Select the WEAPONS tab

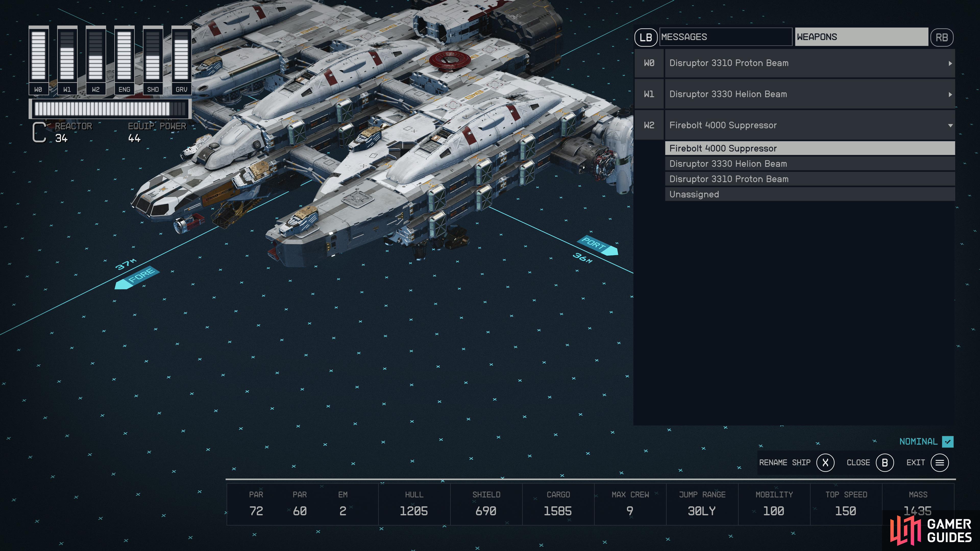pyautogui.click(x=861, y=37)
